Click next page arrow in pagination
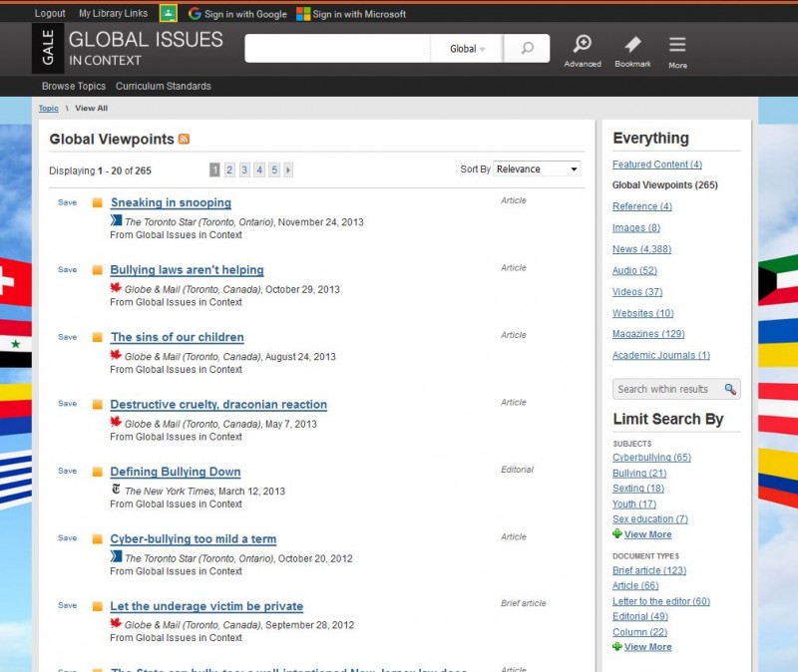This screenshot has height=672, width=798. [x=288, y=169]
